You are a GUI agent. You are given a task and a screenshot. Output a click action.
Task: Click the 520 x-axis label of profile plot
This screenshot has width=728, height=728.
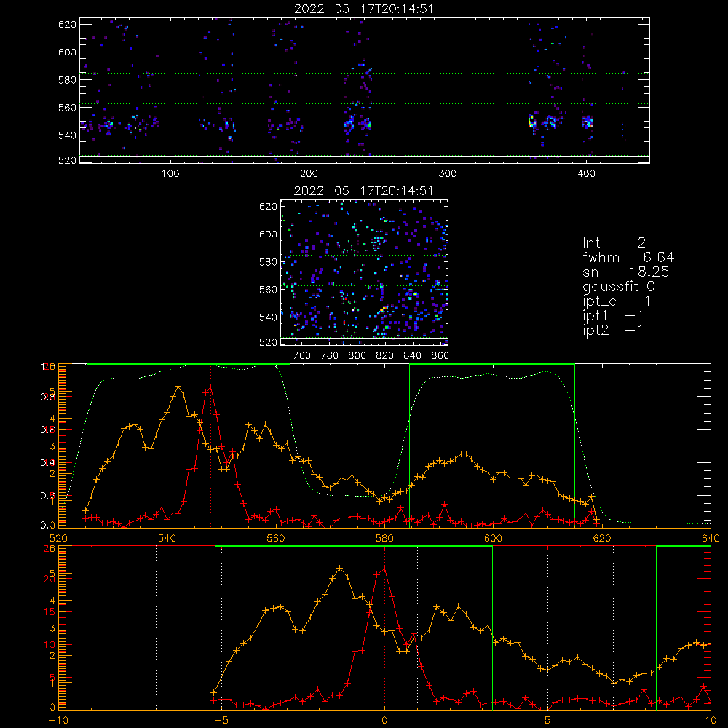pyautogui.click(x=58, y=538)
